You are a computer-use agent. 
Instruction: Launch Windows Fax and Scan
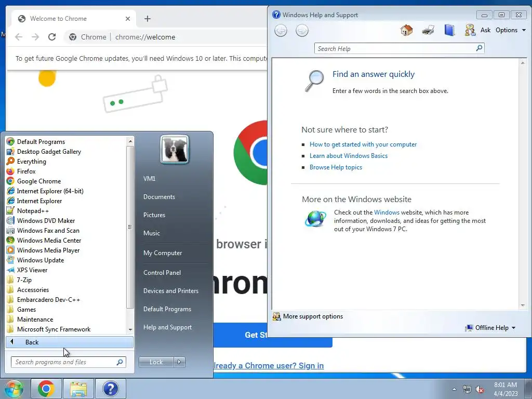coord(48,230)
